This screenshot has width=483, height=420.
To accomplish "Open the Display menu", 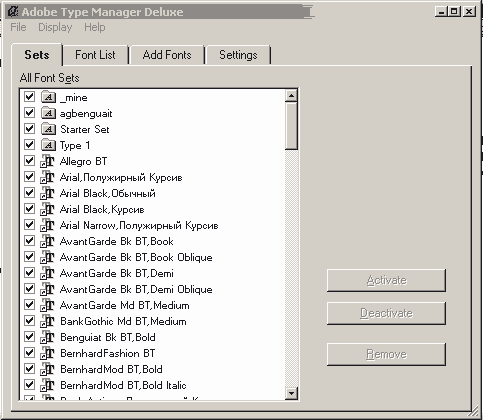I will 55,27.
